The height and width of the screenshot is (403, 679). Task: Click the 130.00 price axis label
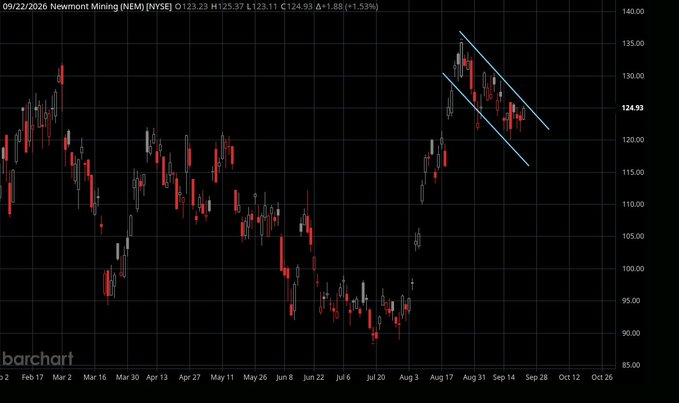(x=633, y=76)
